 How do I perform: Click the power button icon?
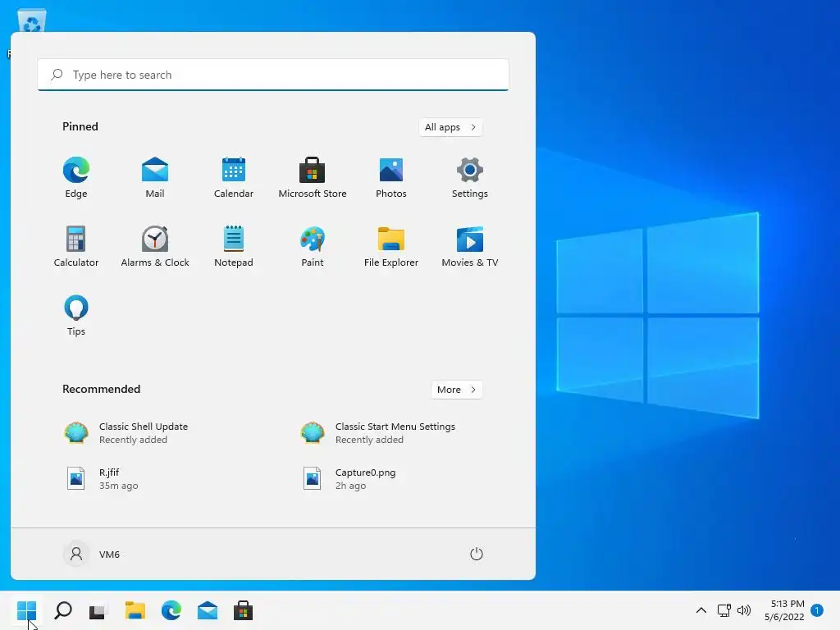click(477, 554)
